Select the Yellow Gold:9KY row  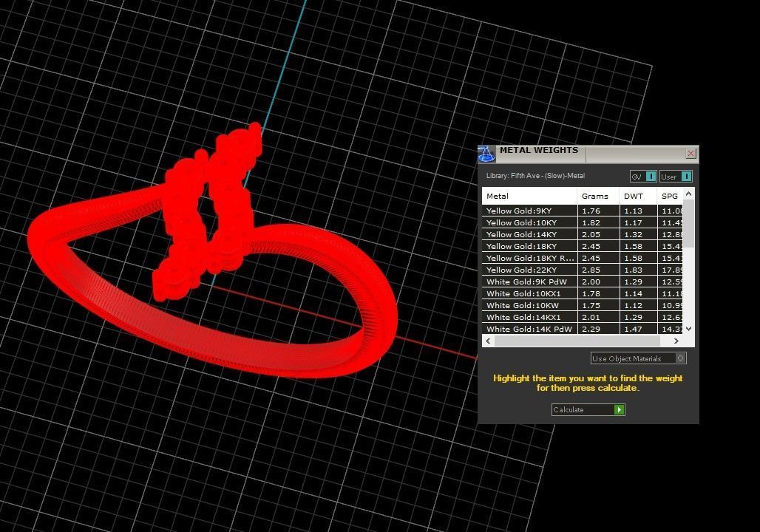(582, 211)
